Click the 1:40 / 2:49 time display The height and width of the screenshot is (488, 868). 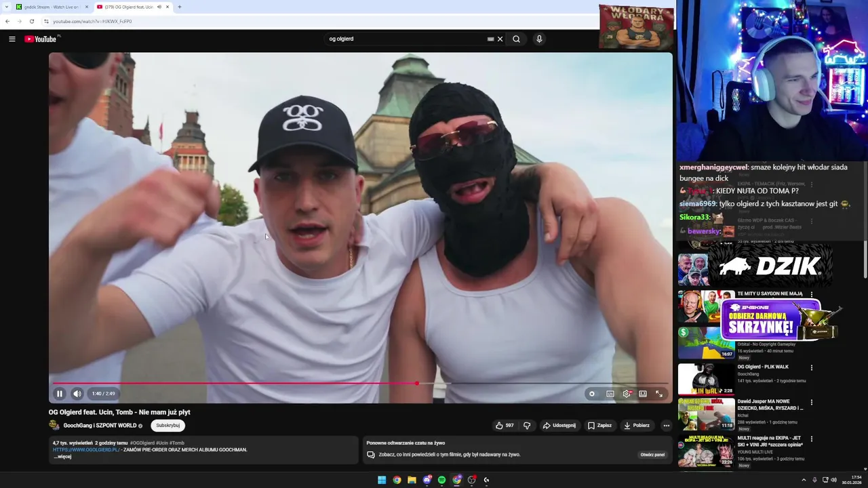click(x=103, y=394)
